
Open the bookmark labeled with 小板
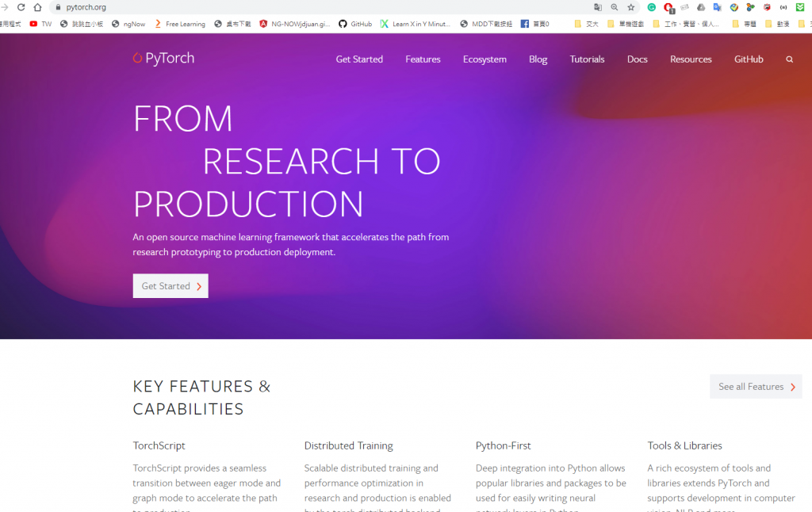click(82, 24)
